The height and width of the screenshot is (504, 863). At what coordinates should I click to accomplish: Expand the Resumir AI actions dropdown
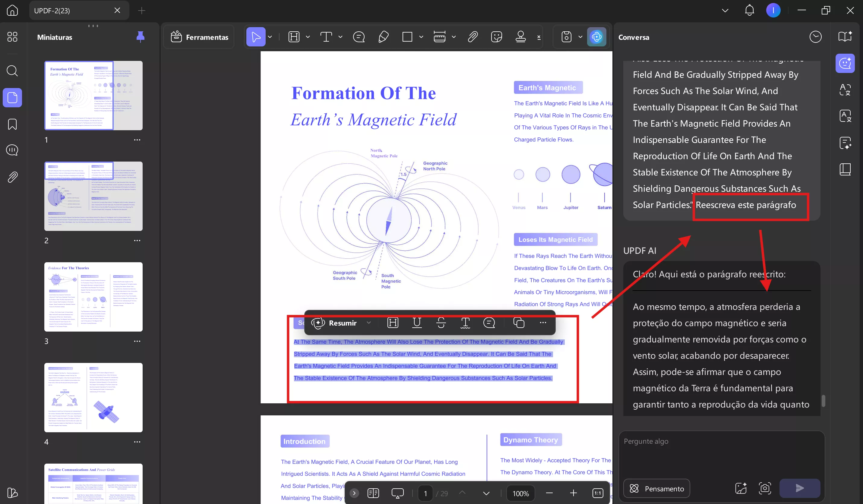[x=368, y=323]
